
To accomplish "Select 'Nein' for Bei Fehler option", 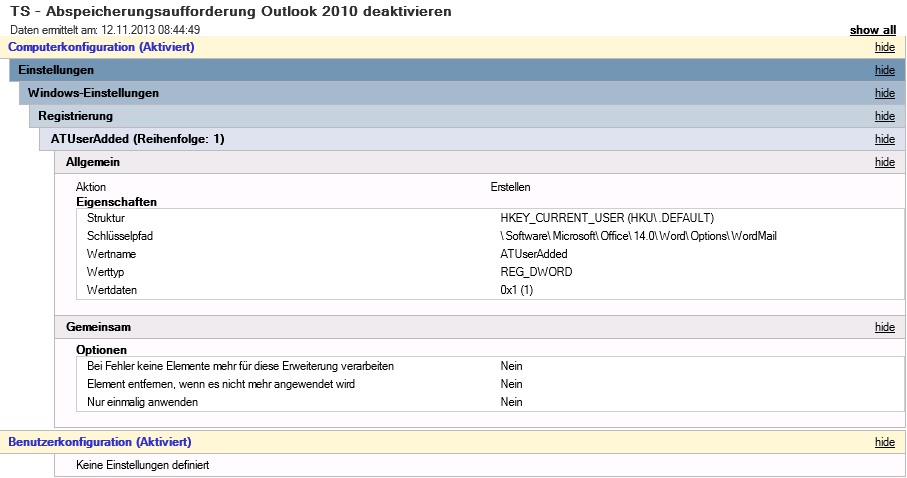I will (x=511, y=366).
